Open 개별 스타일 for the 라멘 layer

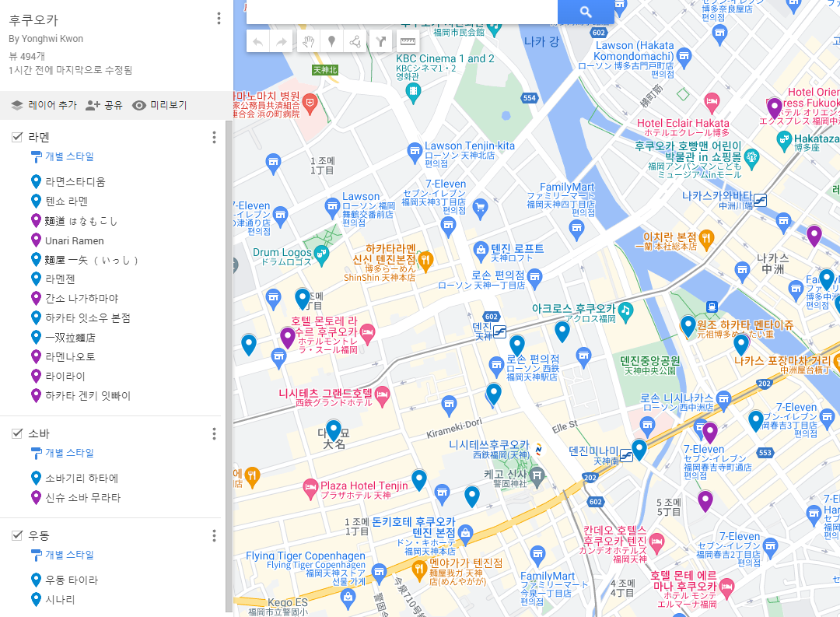click(63, 156)
